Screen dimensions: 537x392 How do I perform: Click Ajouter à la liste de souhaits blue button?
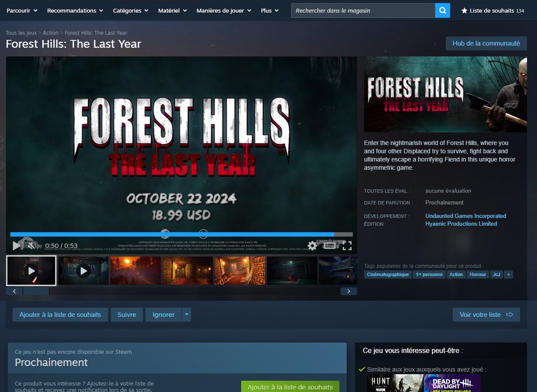coord(60,315)
